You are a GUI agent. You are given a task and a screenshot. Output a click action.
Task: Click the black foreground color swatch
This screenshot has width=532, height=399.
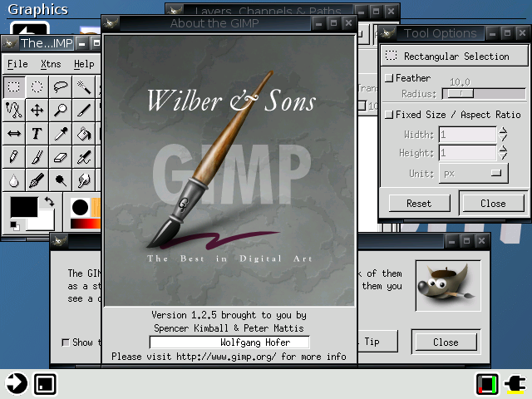click(24, 207)
